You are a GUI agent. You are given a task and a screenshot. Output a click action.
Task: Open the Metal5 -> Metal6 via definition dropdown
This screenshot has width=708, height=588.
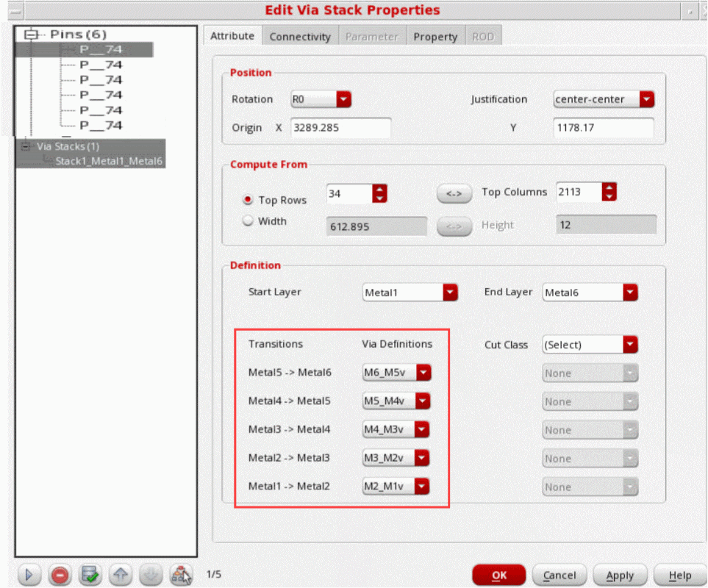click(423, 373)
